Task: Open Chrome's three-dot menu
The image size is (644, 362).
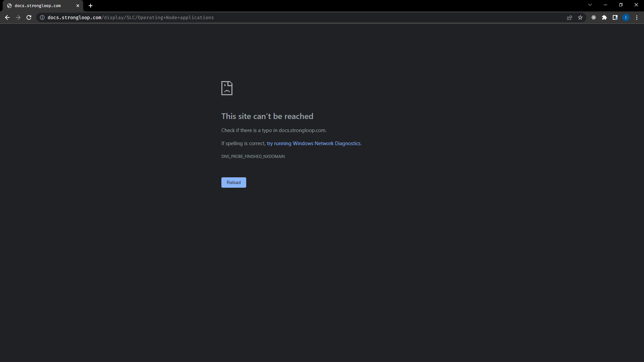Action: (637, 17)
